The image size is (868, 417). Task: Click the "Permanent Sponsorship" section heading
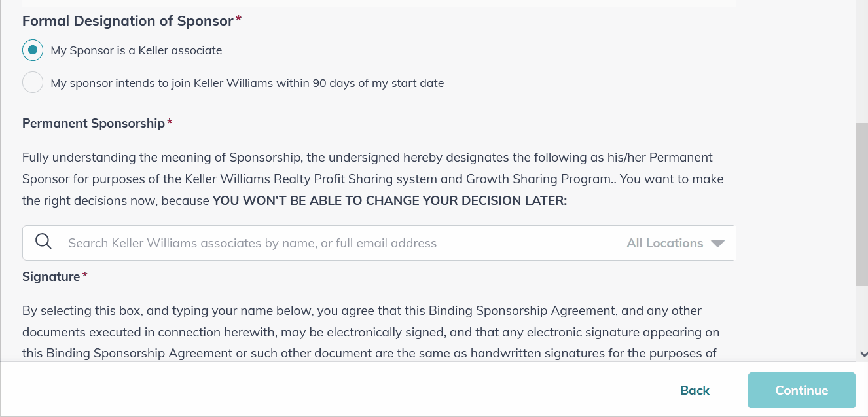[x=92, y=123]
